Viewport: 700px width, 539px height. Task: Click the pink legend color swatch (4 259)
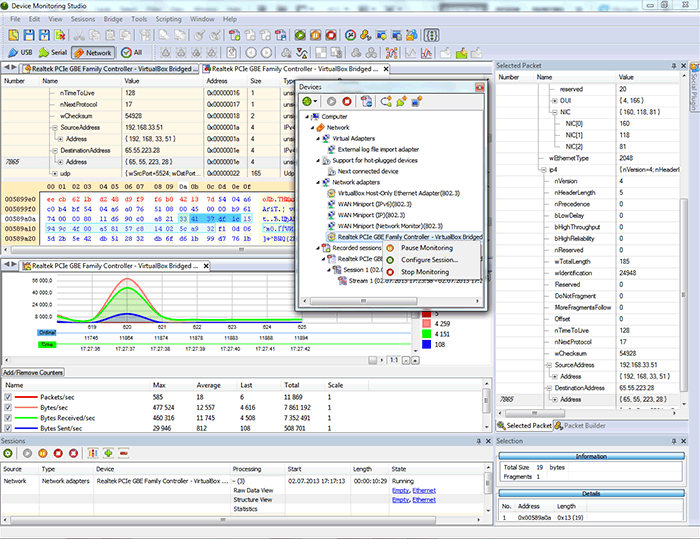click(426, 323)
